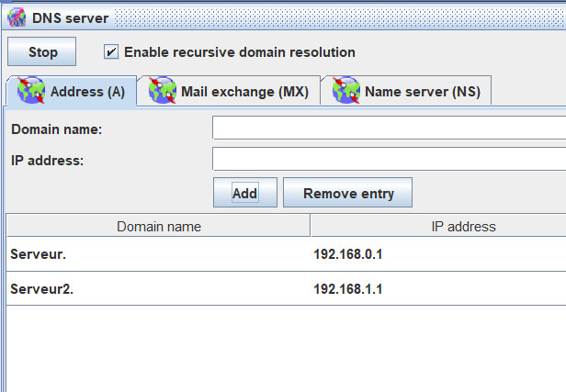The height and width of the screenshot is (392, 566).
Task: Click the IP address column header
Action: [x=437, y=226]
